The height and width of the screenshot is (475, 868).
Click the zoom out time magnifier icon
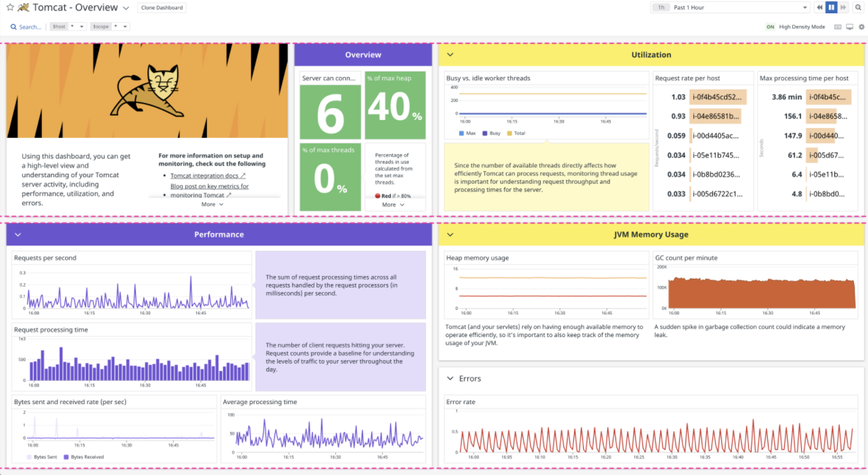pyautogui.click(x=858, y=7)
